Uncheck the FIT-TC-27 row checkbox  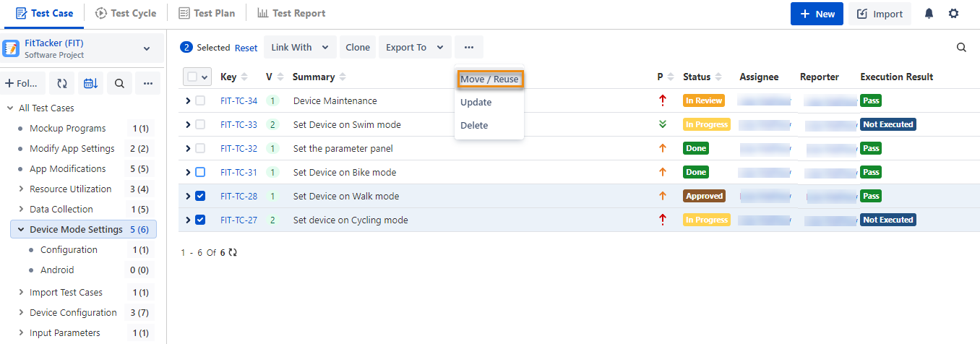200,220
